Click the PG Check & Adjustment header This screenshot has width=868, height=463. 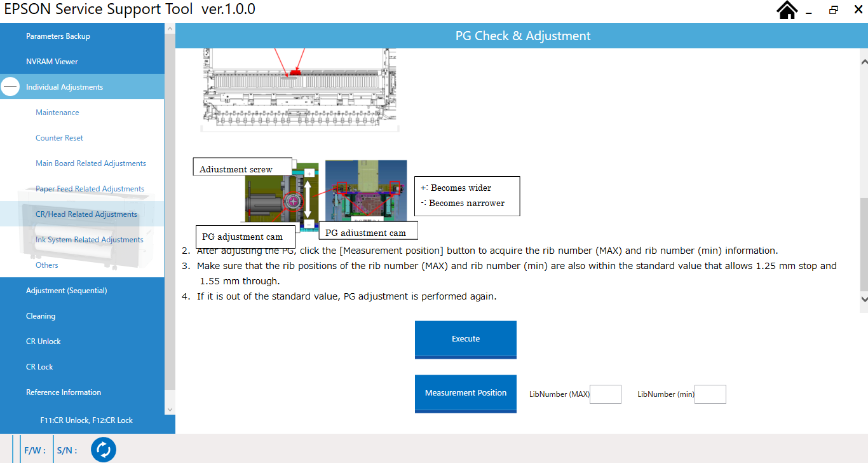pyautogui.click(x=523, y=36)
